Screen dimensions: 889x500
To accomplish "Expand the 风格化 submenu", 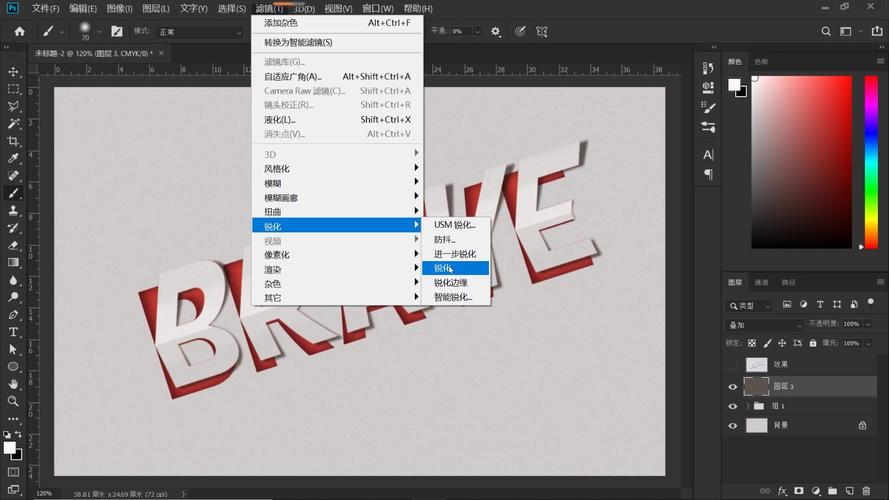I will tap(337, 168).
